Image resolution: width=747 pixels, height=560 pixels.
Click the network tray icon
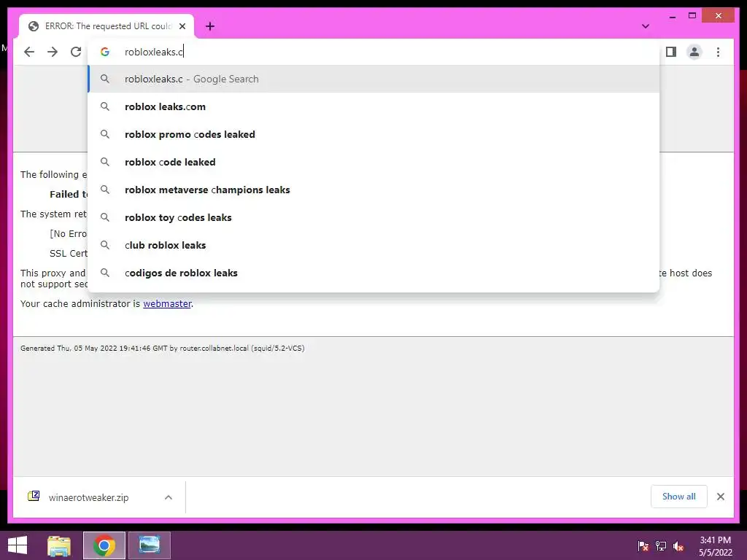(661, 545)
